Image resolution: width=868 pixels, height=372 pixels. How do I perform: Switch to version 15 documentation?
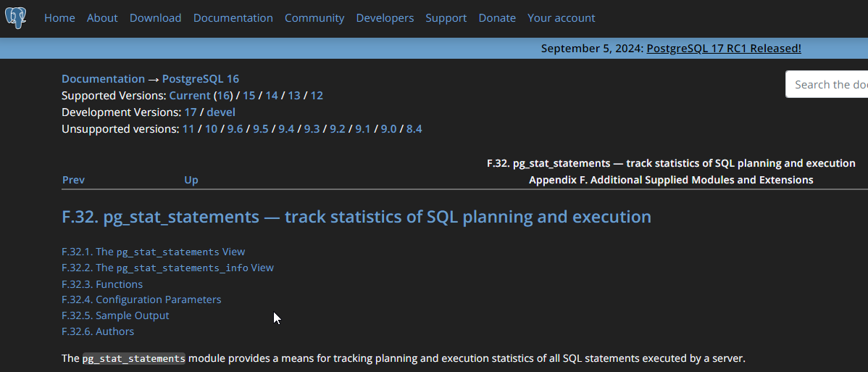(249, 96)
